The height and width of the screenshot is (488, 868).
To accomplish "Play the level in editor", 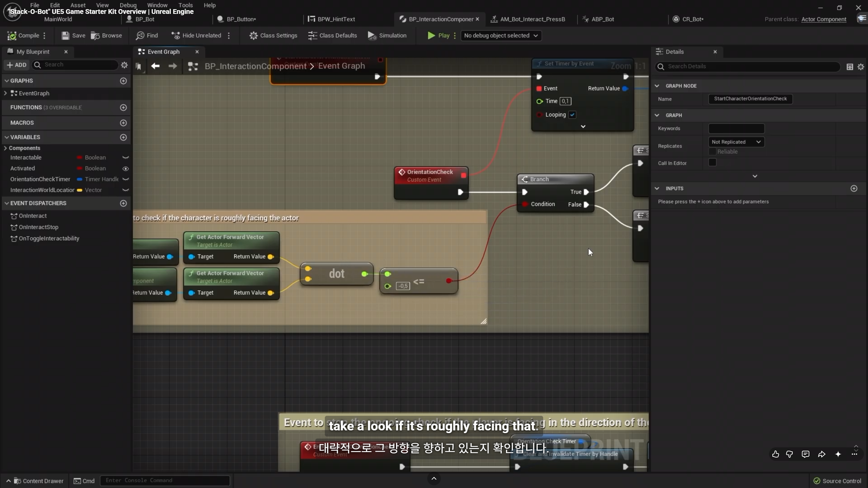I will tap(438, 36).
